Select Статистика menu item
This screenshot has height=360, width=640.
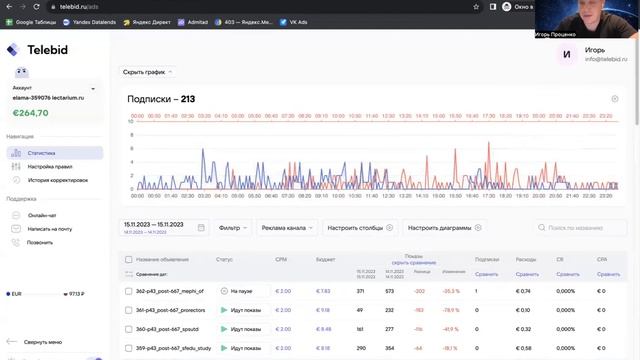point(55,153)
